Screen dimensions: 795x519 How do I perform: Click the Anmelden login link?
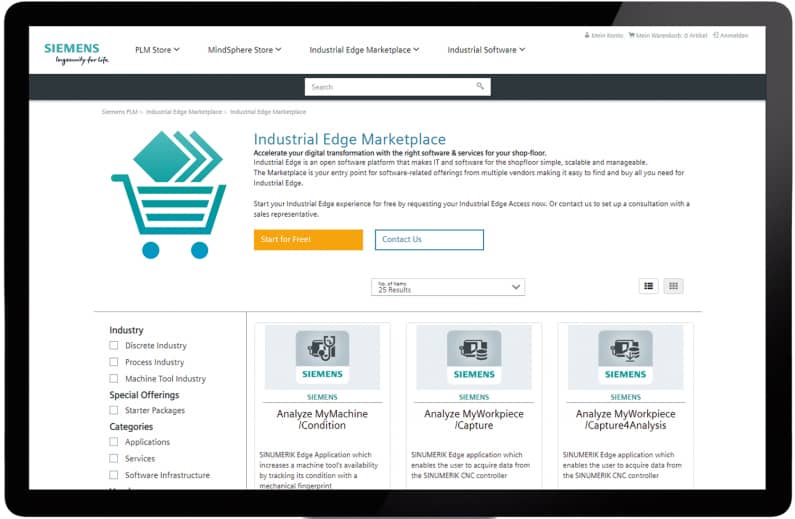(730, 35)
